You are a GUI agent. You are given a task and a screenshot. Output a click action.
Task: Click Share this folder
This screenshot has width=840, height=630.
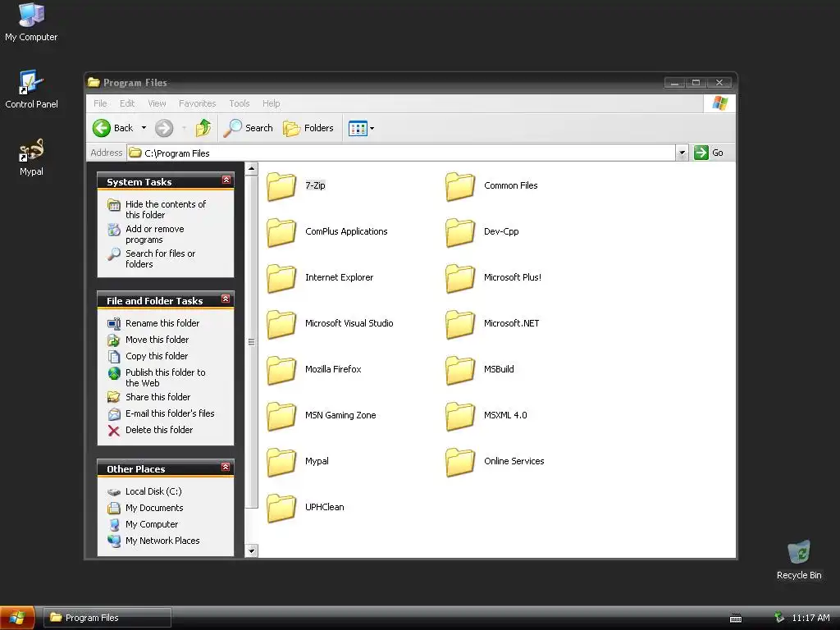point(149,397)
